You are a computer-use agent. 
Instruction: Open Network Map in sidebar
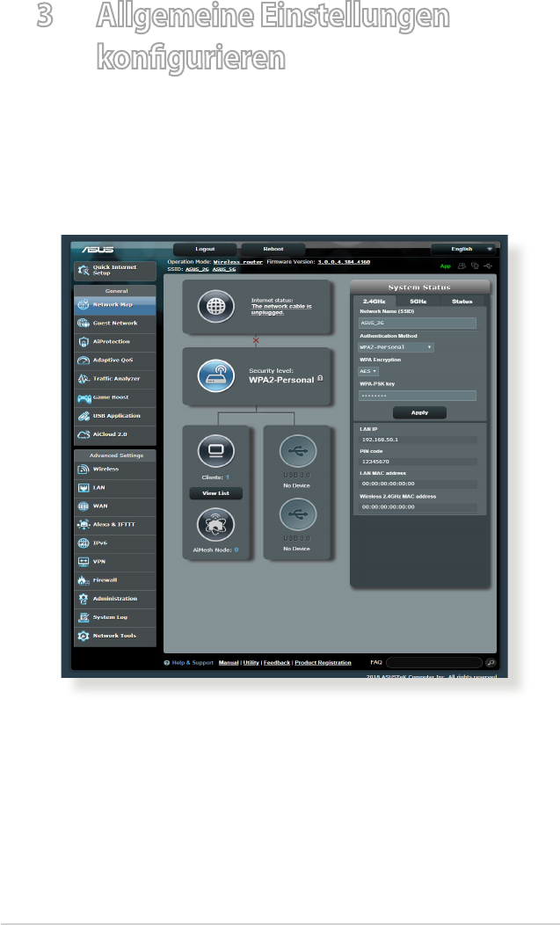pos(115,305)
